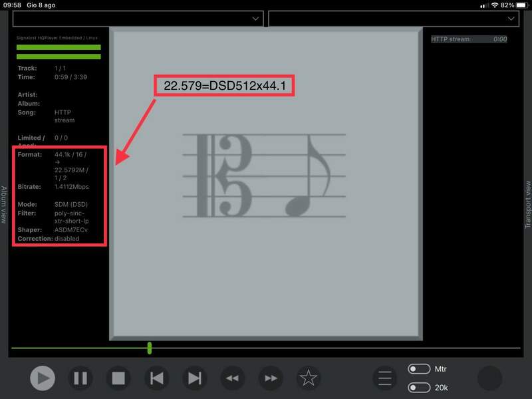Rewind the current track
This screenshot has width=532, height=399.
pyautogui.click(x=232, y=378)
